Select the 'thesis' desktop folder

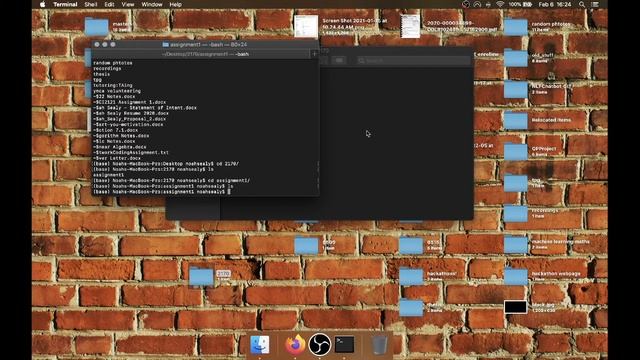411,307
